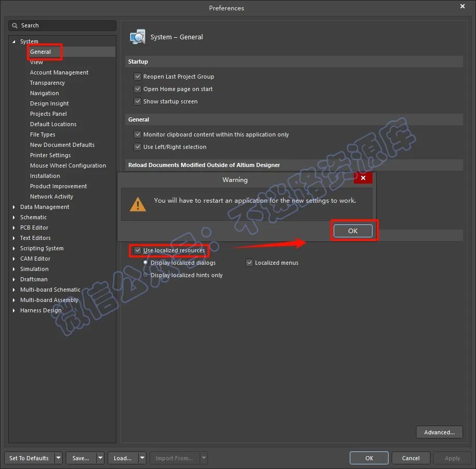This screenshot has width=476, height=469.
Task: Click the warning triangle icon
Action: [138, 204]
